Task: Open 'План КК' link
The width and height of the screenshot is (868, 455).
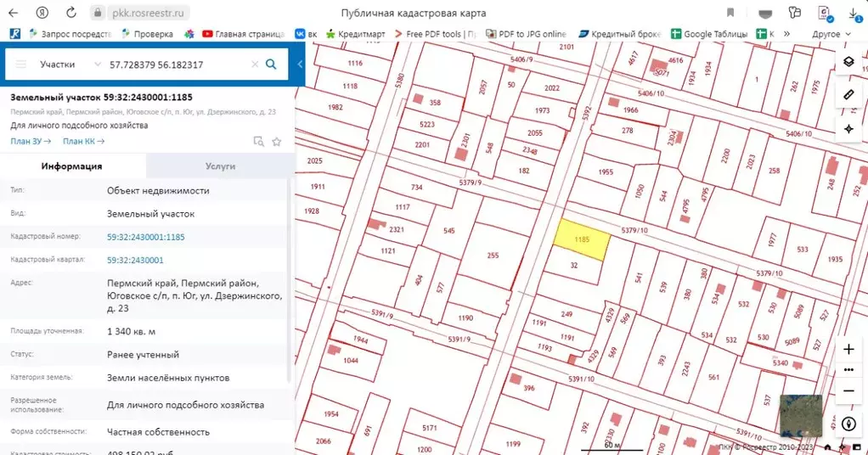Action: (x=83, y=141)
